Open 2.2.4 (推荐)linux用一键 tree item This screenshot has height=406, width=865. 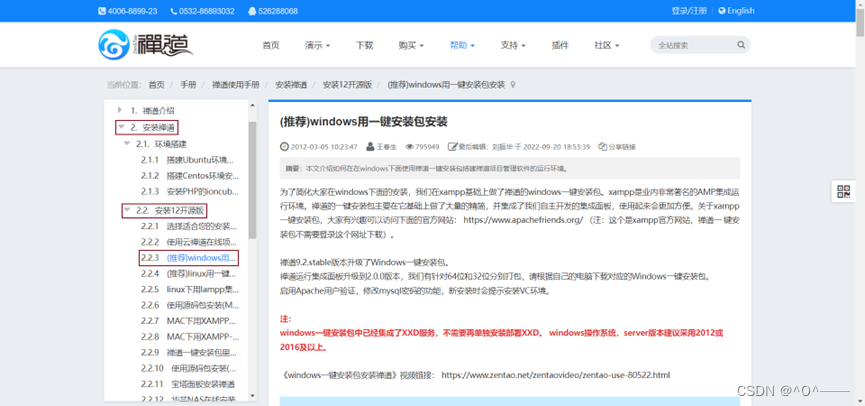189,274
